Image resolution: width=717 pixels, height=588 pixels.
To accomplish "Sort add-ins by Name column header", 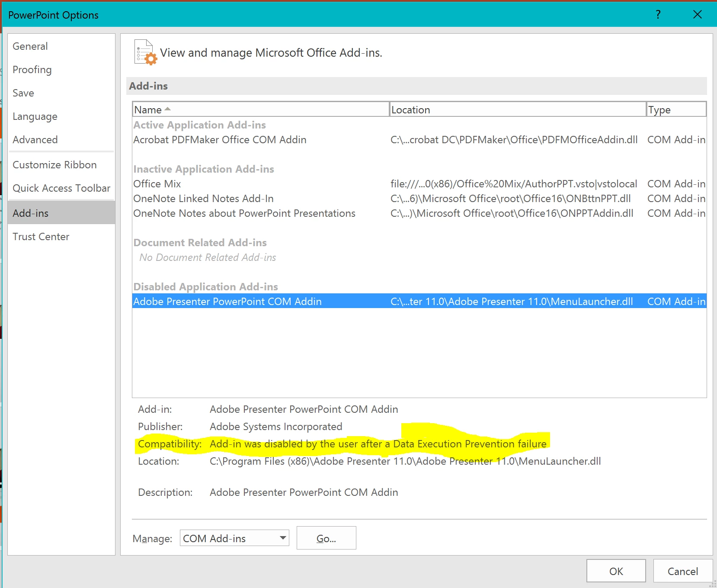I will (x=261, y=109).
